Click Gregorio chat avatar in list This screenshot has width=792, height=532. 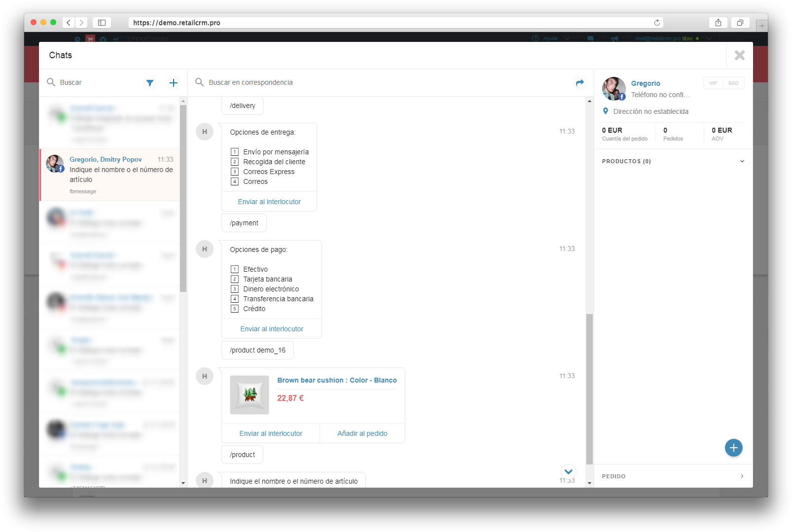55,164
